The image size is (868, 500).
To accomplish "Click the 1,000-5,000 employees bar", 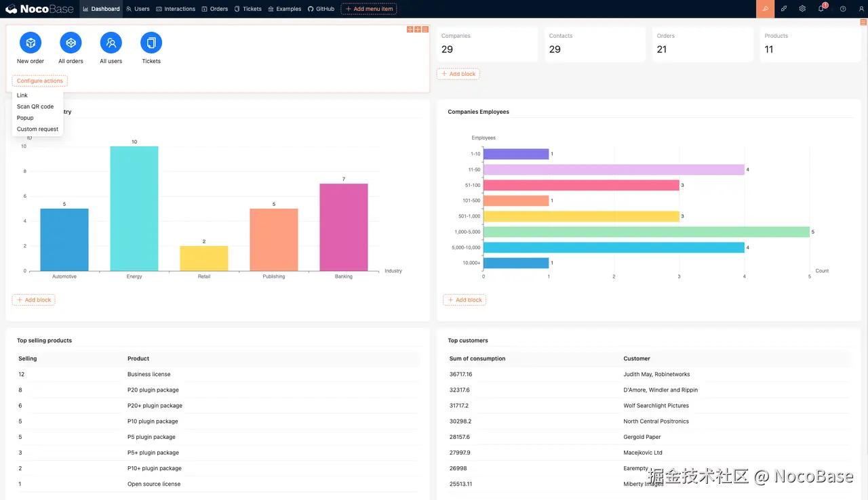I will coord(646,232).
